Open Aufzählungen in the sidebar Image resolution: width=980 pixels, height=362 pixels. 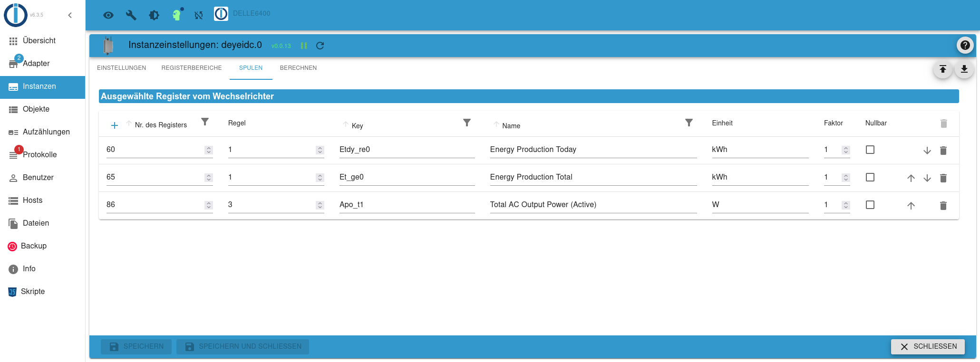(x=43, y=132)
